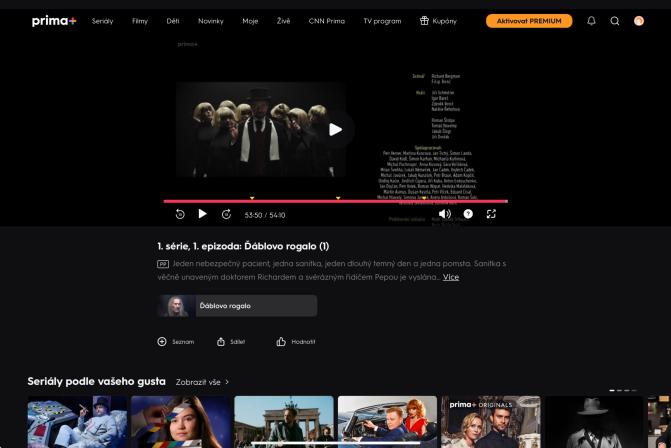Play video using the large center play button
This screenshot has width=671, height=448.
tap(335, 130)
